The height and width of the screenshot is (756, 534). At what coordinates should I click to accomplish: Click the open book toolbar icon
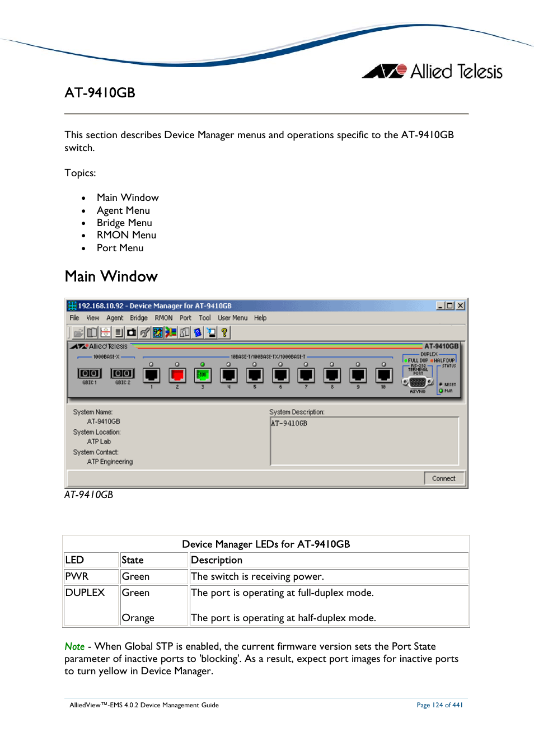tap(92, 332)
